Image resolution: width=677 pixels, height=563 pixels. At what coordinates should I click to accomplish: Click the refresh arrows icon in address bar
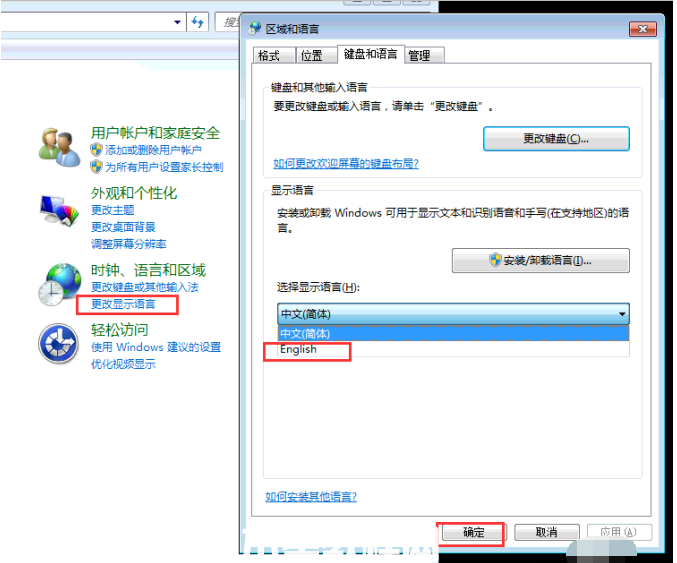[x=197, y=22]
